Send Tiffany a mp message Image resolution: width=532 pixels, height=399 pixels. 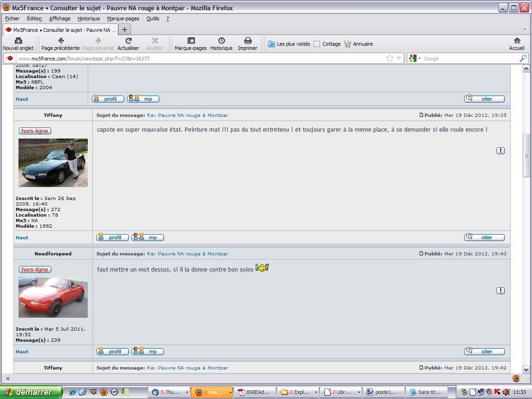148,237
